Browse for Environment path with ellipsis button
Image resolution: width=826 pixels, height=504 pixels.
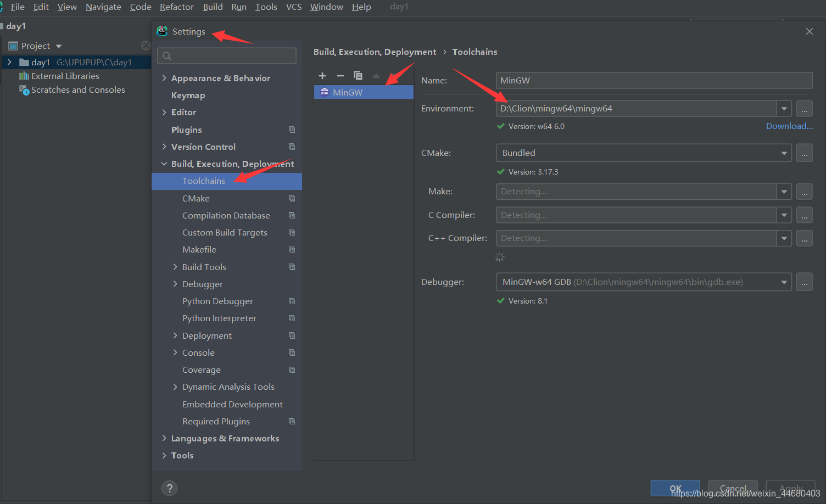click(x=805, y=109)
